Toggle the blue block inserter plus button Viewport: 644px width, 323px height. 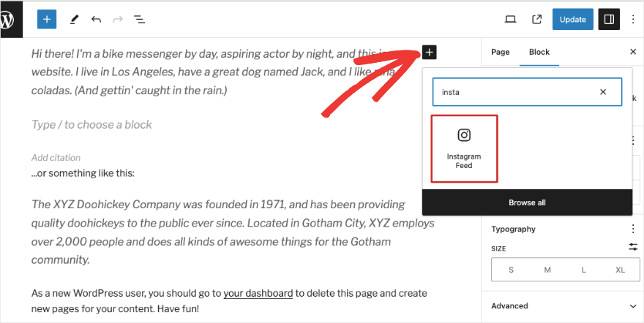pyautogui.click(x=47, y=20)
